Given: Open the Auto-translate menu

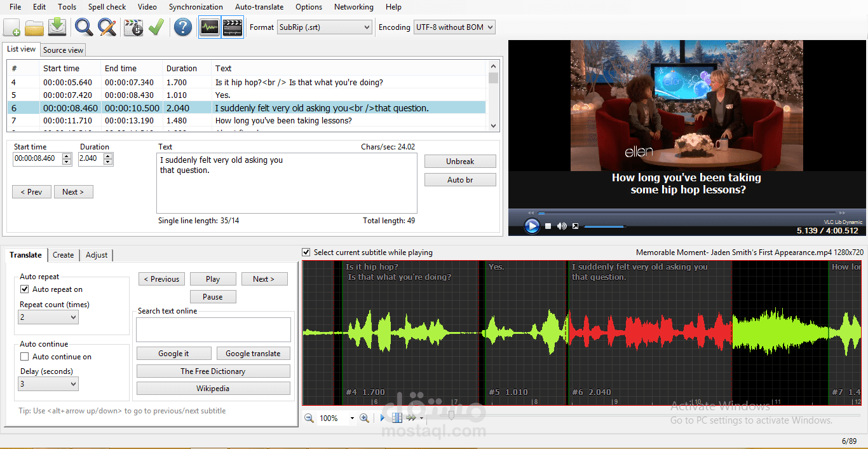Looking at the screenshot, I should (x=261, y=7).
